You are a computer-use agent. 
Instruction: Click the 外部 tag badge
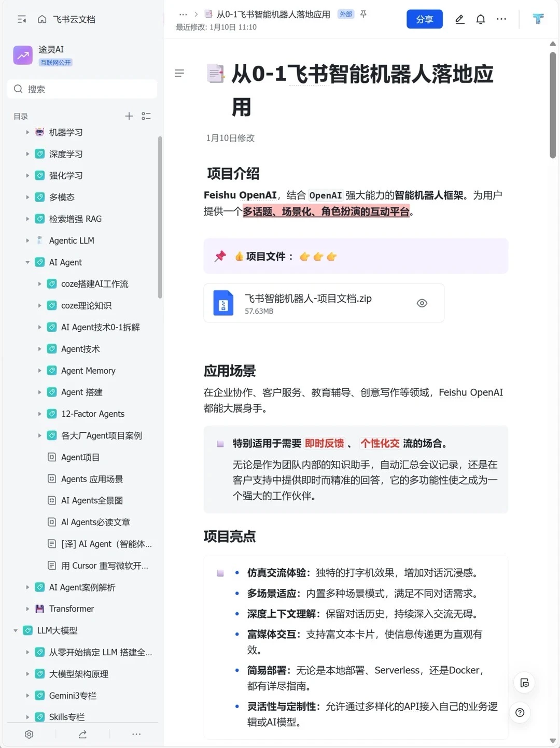click(x=346, y=15)
